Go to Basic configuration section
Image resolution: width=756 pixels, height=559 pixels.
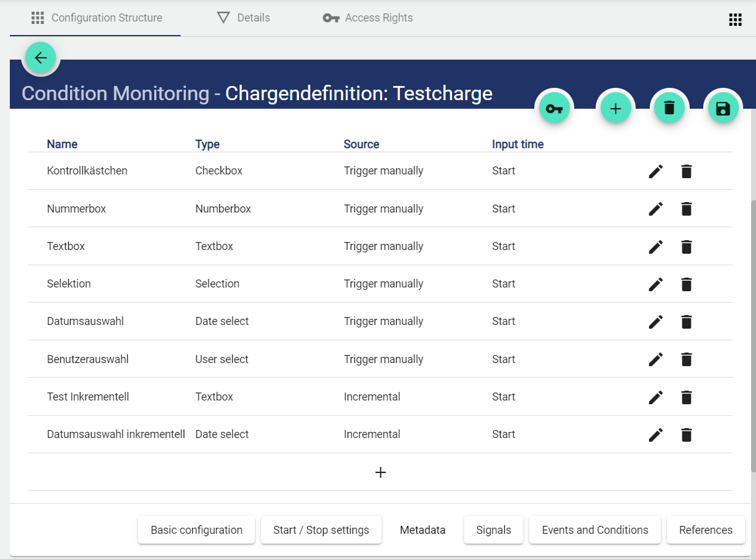click(197, 530)
